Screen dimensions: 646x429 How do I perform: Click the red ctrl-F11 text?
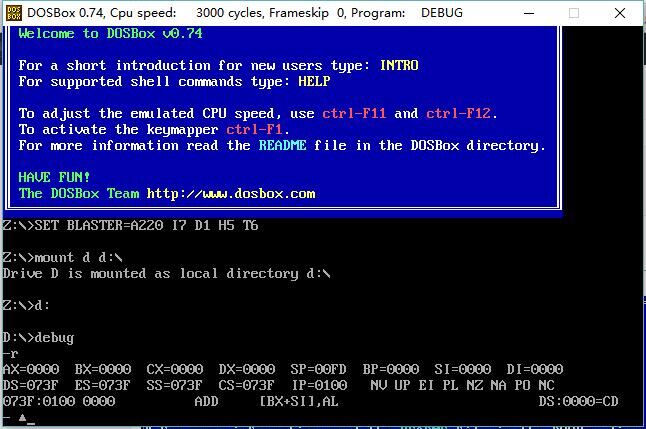[x=354, y=113]
